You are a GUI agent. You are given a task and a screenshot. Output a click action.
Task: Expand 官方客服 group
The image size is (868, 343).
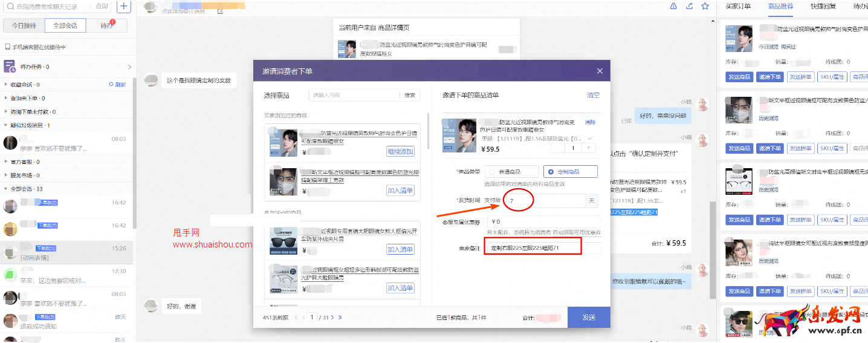[x=7, y=162]
